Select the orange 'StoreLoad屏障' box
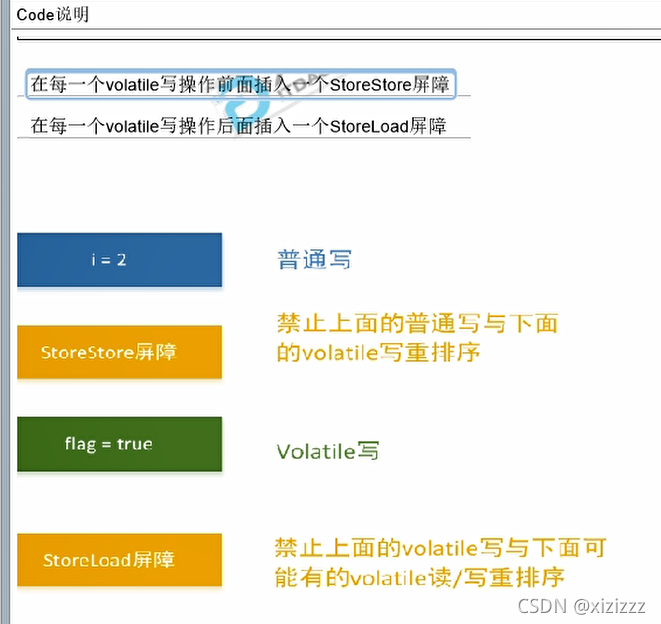 click(x=120, y=560)
